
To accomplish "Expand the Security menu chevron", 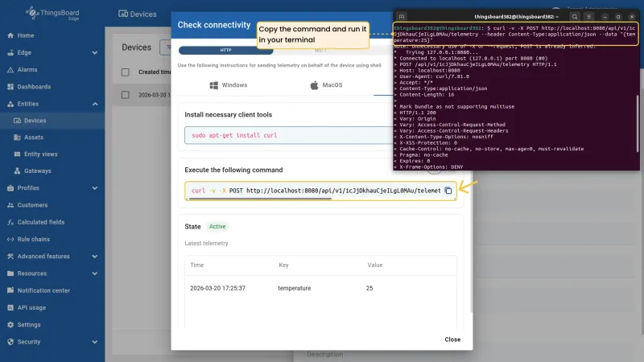I will [95, 341].
